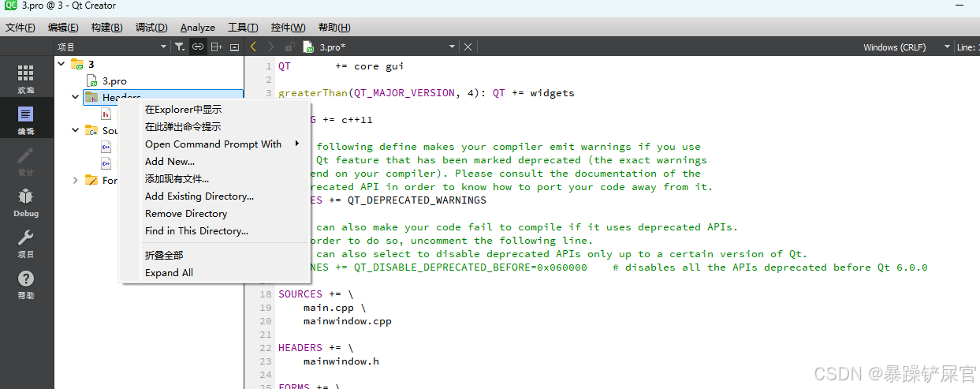Click the 'mainwindow.cpp' line in editor
This screenshot has height=389, width=980.
coord(347,321)
